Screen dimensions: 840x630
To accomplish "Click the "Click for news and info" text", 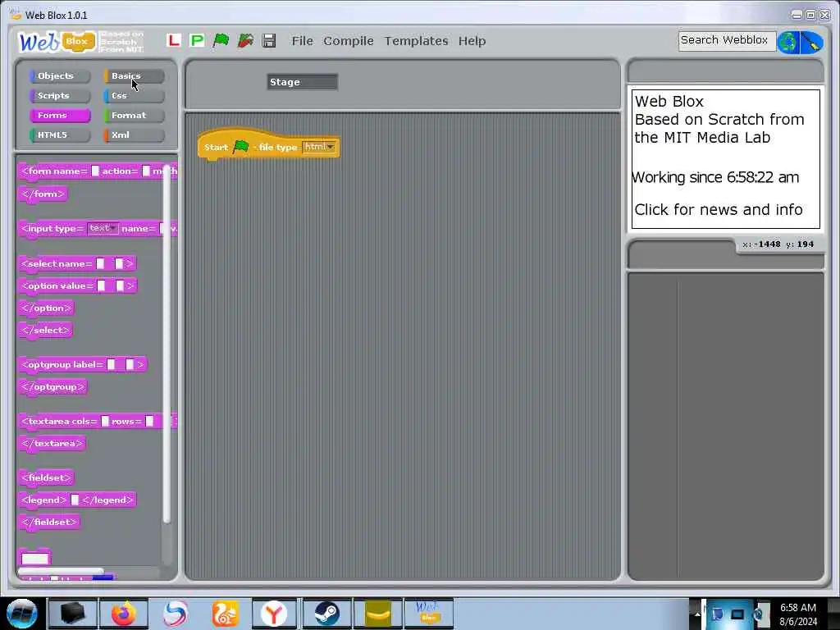I will pos(719,209).
